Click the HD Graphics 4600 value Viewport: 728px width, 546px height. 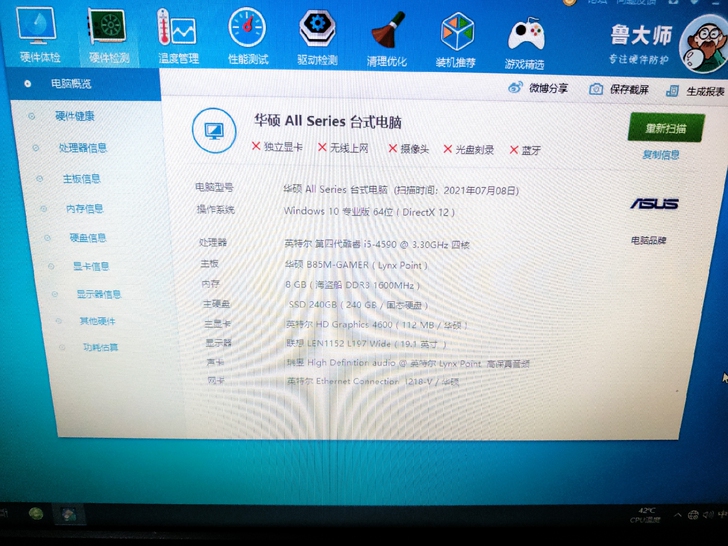coord(377,325)
